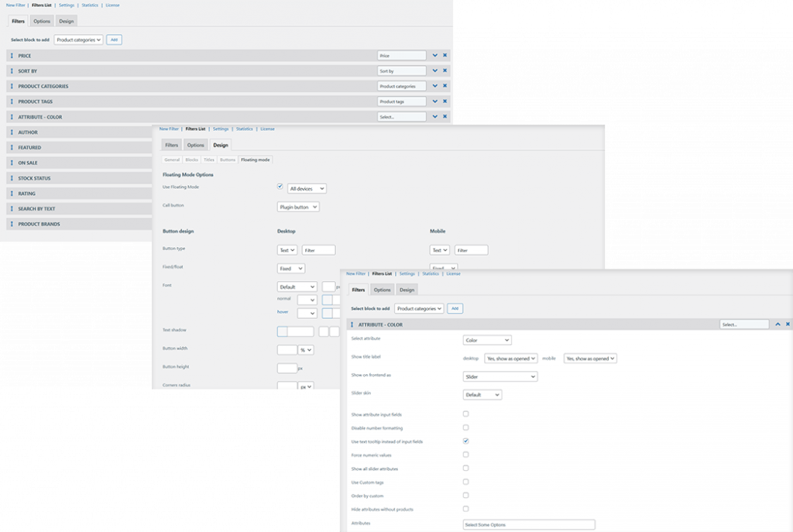Enable Use Custom tags checkbox

click(465, 482)
